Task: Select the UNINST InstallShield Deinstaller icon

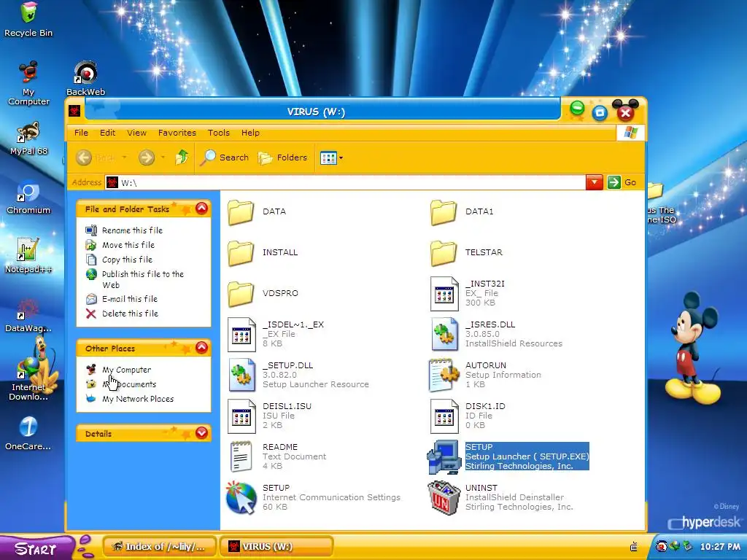Action: point(444,498)
